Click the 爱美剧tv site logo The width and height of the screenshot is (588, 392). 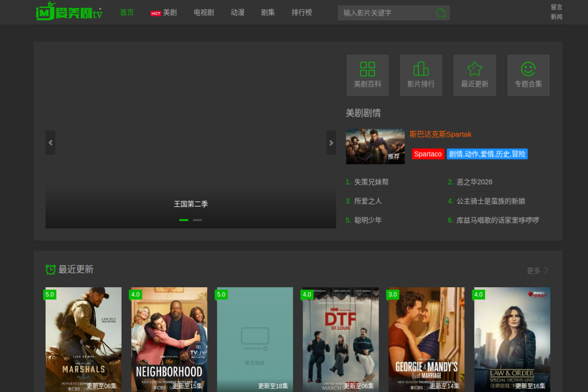click(x=69, y=12)
